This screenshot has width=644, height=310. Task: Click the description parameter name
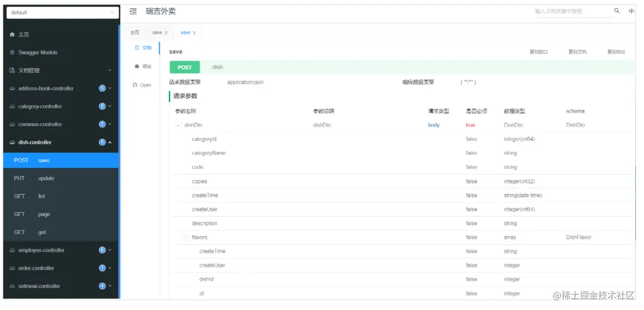[x=204, y=224]
